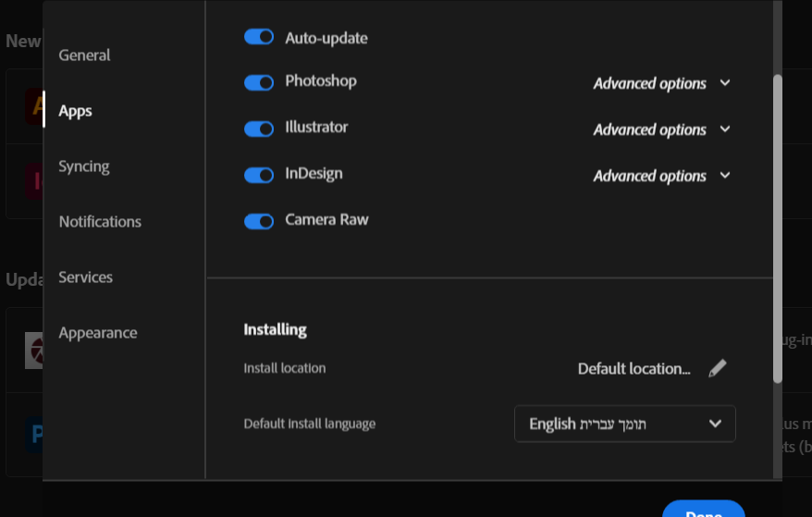This screenshot has width=812, height=517.
Task: Click the Default location text
Action: coord(634,369)
